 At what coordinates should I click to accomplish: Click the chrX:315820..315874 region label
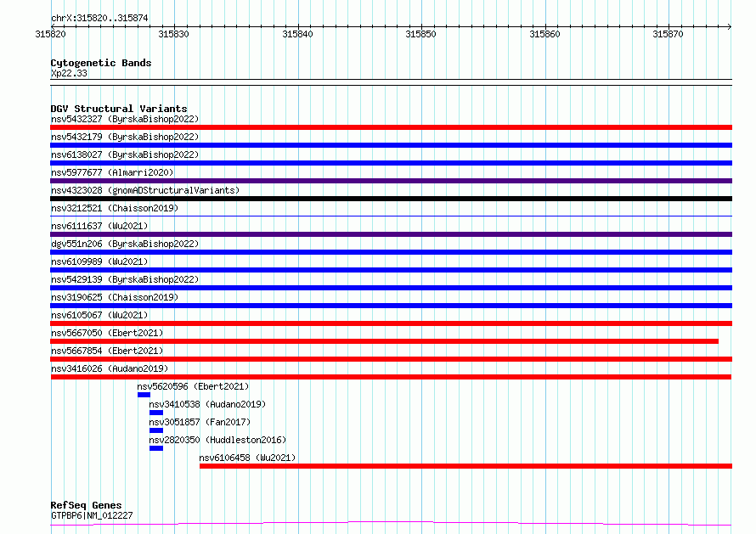(99, 19)
